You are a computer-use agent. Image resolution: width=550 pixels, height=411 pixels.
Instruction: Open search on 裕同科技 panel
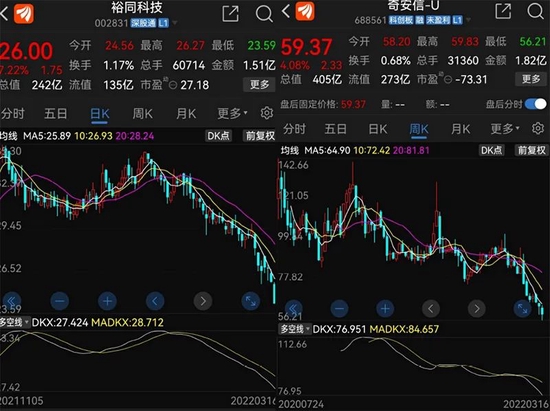point(264,14)
